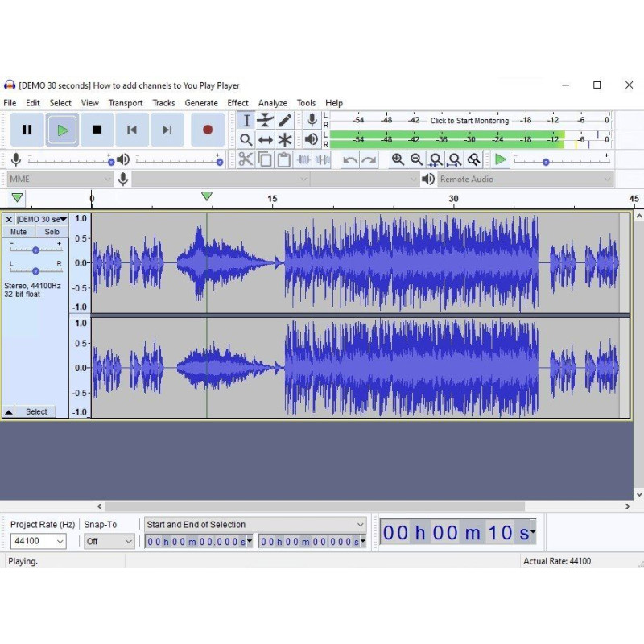This screenshot has height=644, width=644.
Task: Fit the project in the window
Action: click(x=455, y=159)
